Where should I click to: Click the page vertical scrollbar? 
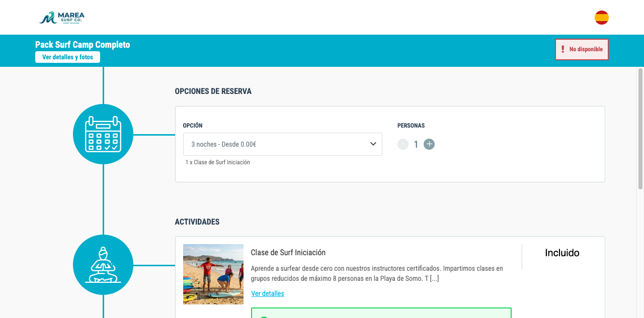pos(640,129)
